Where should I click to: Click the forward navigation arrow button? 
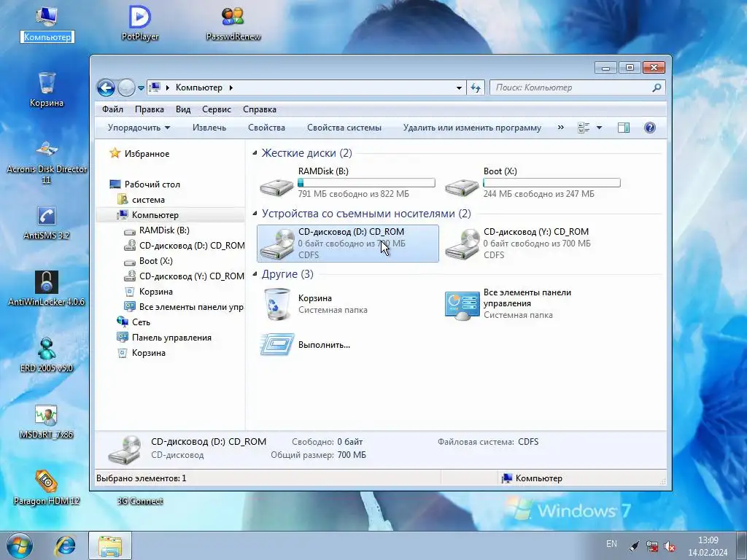coord(126,87)
